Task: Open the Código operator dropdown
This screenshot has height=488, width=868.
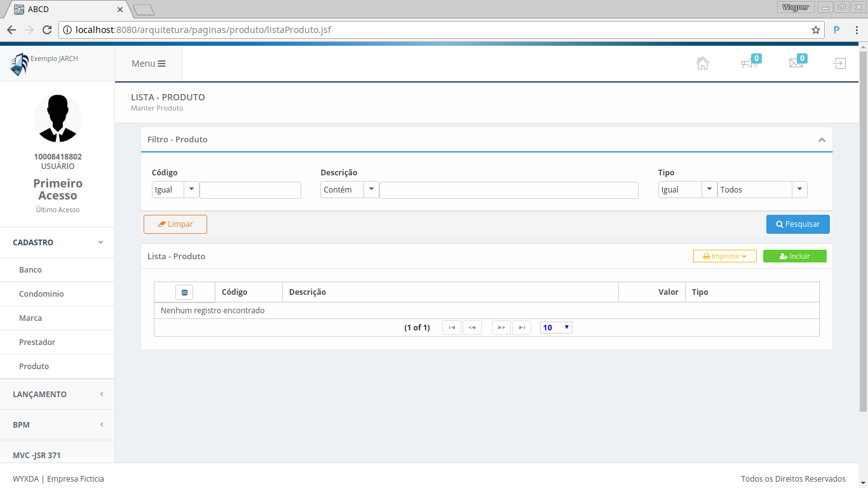Action: pyautogui.click(x=191, y=190)
